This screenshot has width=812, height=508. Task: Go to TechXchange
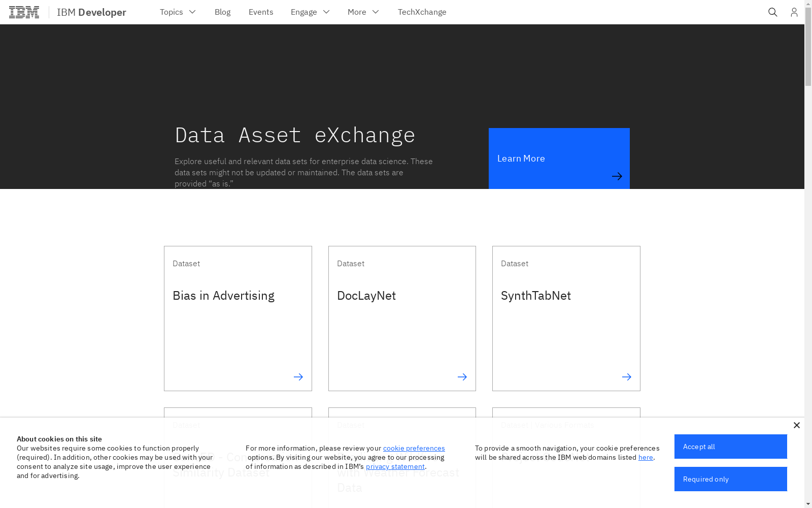point(422,12)
